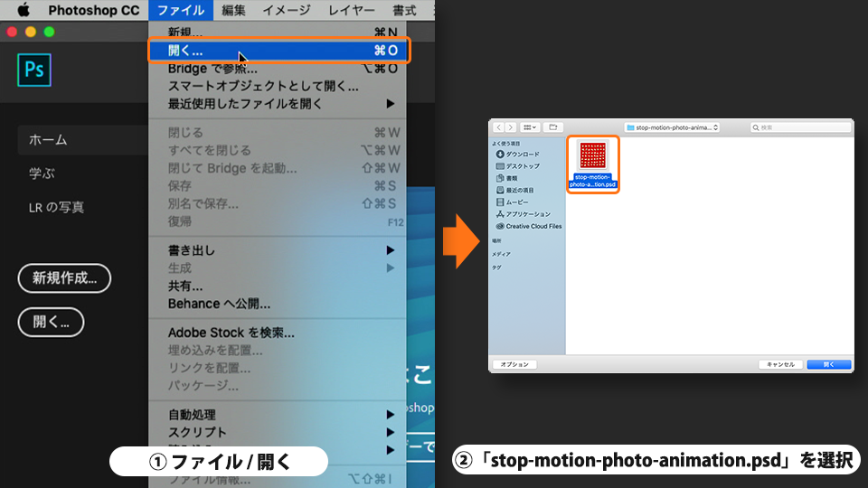Click the new folder icon in dialog
The image size is (868, 488).
pyautogui.click(x=553, y=127)
